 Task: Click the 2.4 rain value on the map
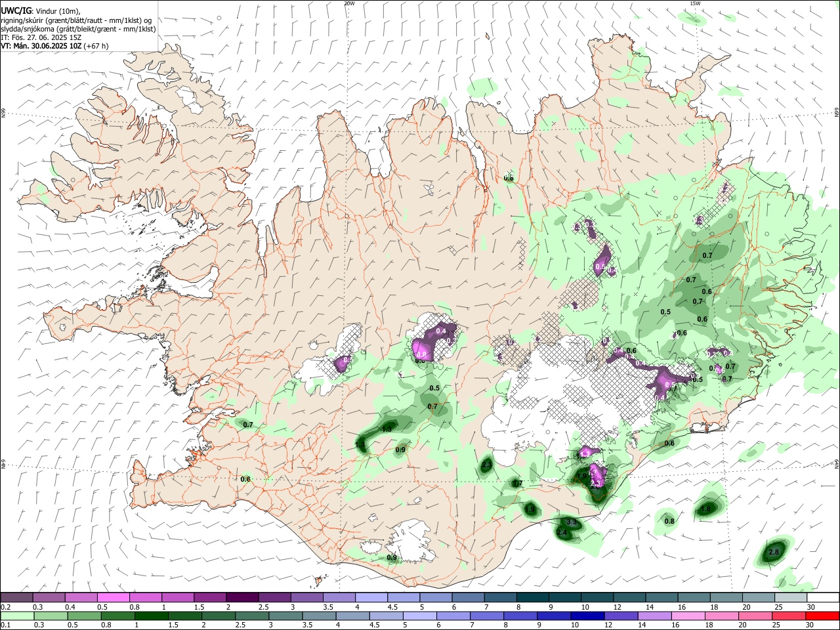pos(562,533)
